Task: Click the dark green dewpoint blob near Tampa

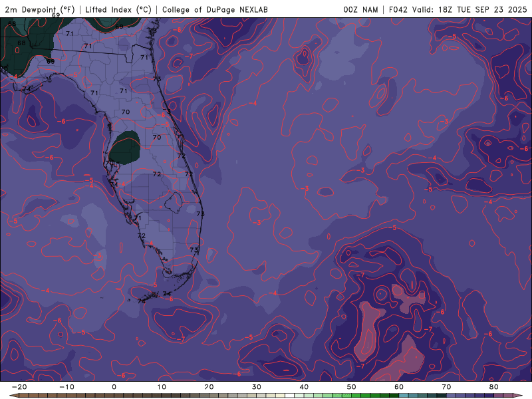Action: tap(125, 148)
